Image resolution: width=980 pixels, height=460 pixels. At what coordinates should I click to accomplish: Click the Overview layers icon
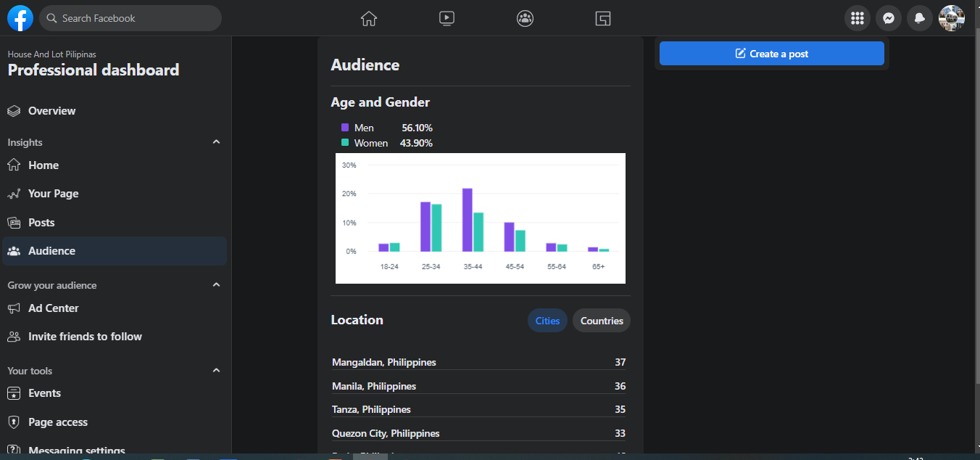(x=14, y=111)
